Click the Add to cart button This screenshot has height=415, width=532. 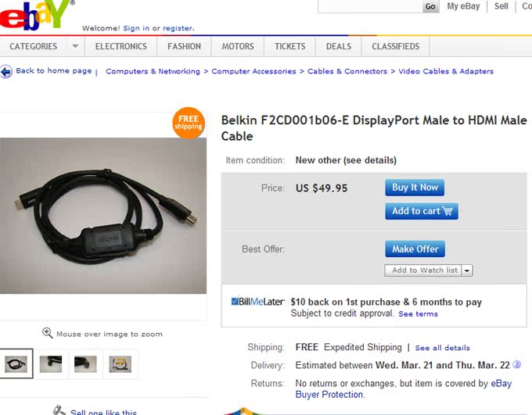tap(422, 211)
